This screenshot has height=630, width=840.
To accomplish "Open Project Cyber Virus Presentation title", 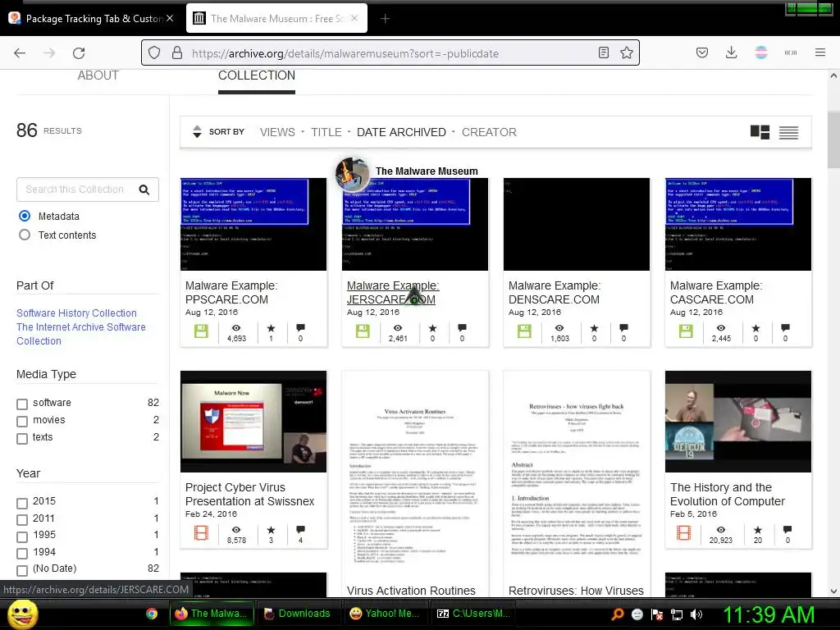I will coord(249,495).
